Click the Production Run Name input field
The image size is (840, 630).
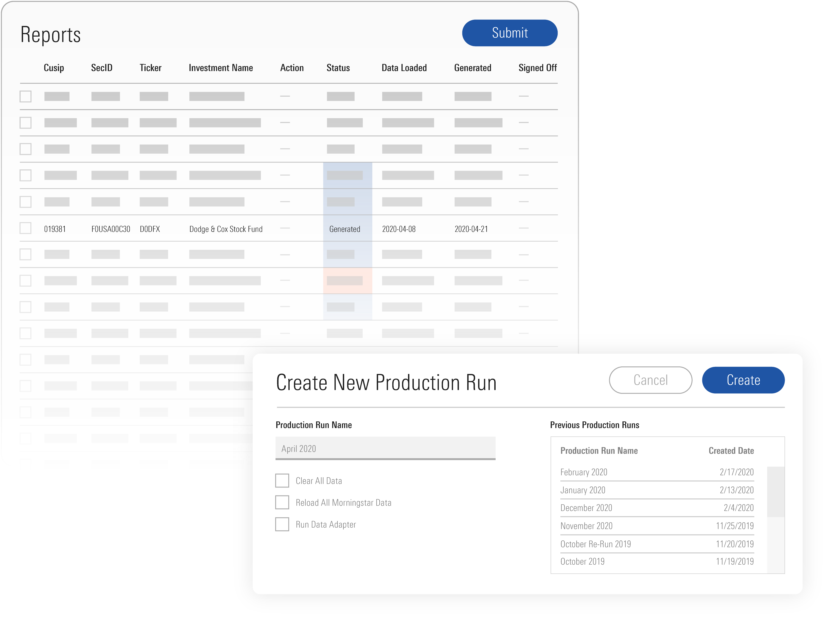click(x=385, y=448)
